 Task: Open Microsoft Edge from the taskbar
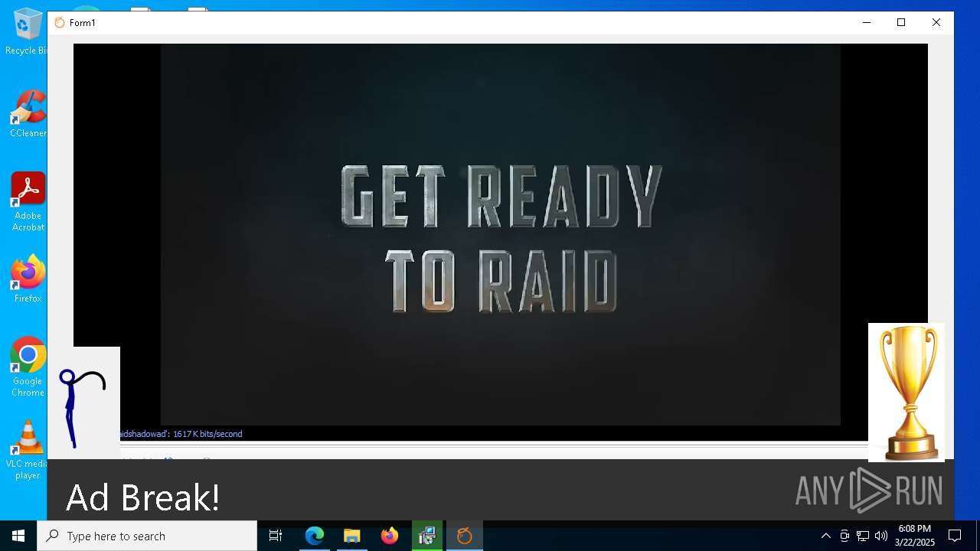[315, 536]
